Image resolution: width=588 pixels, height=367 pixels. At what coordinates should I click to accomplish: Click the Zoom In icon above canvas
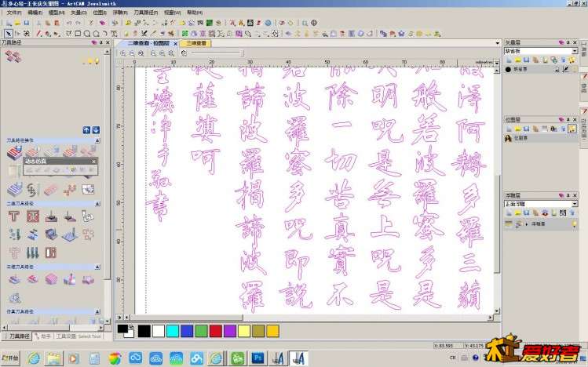click(123, 53)
